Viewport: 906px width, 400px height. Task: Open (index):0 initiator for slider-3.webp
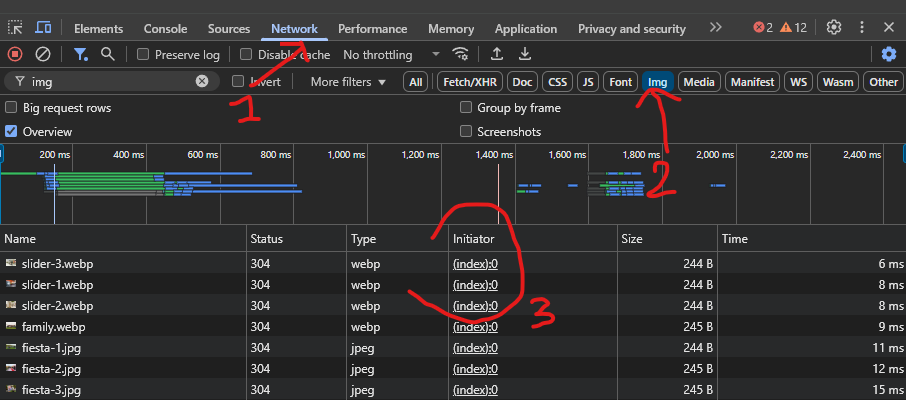coord(476,264)
